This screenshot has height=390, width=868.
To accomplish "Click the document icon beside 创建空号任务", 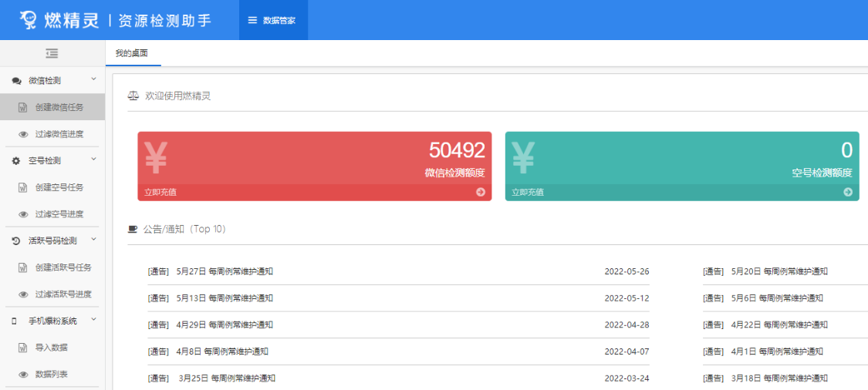I will (23, 187).
